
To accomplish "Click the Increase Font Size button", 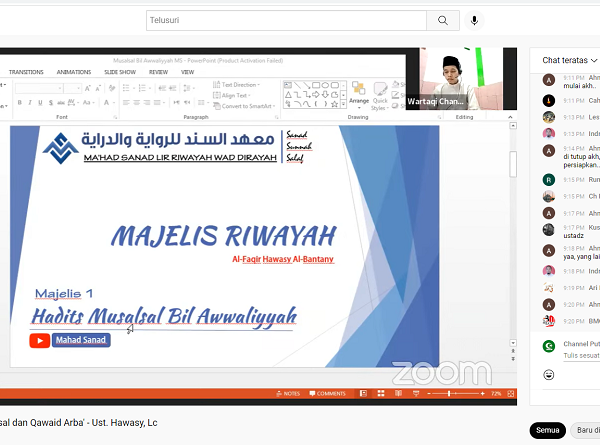I will pyautogui.click(x=88, y=89).
